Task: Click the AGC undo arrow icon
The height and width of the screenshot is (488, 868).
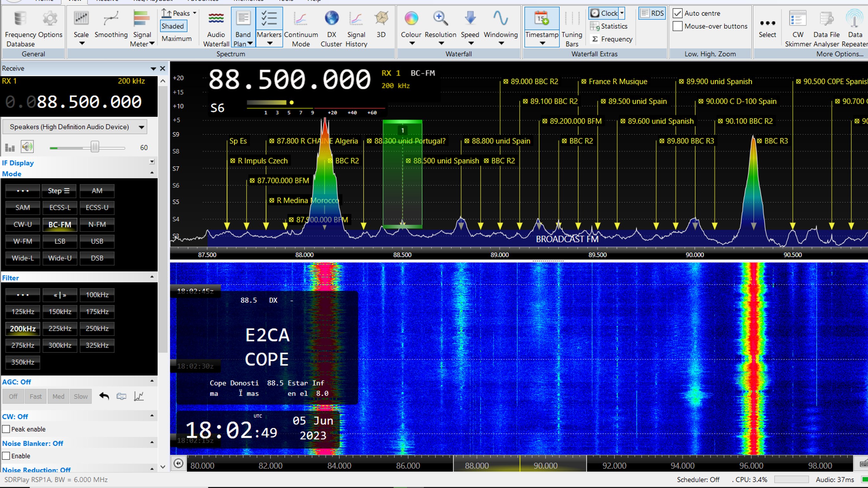Action: tap(104, 396)
